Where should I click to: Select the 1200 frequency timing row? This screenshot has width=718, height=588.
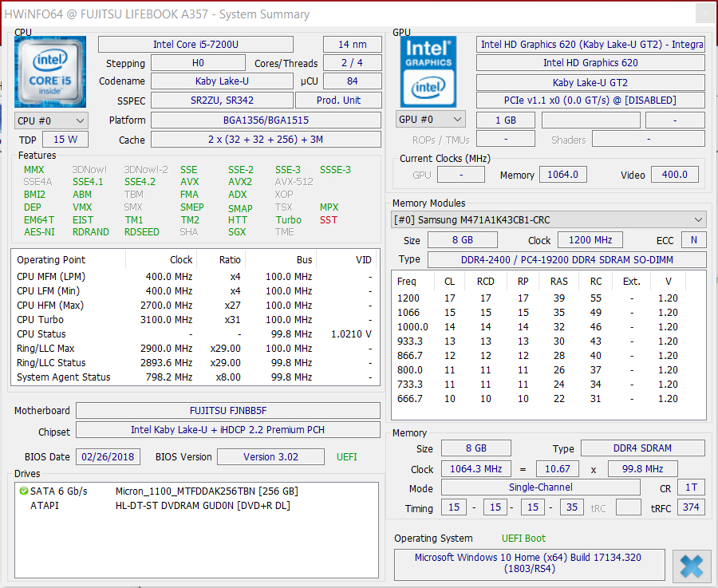(x=547, y=298)
